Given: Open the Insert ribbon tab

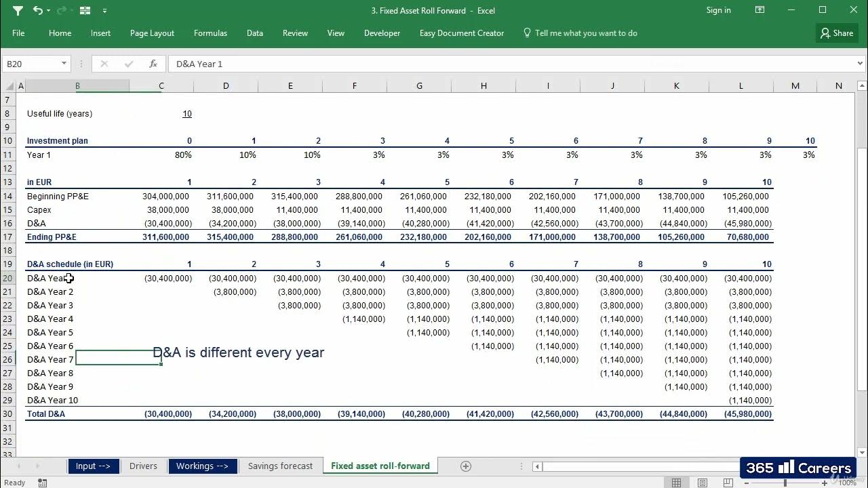Looking at the screenshot, I should click(x=100, y=33).
